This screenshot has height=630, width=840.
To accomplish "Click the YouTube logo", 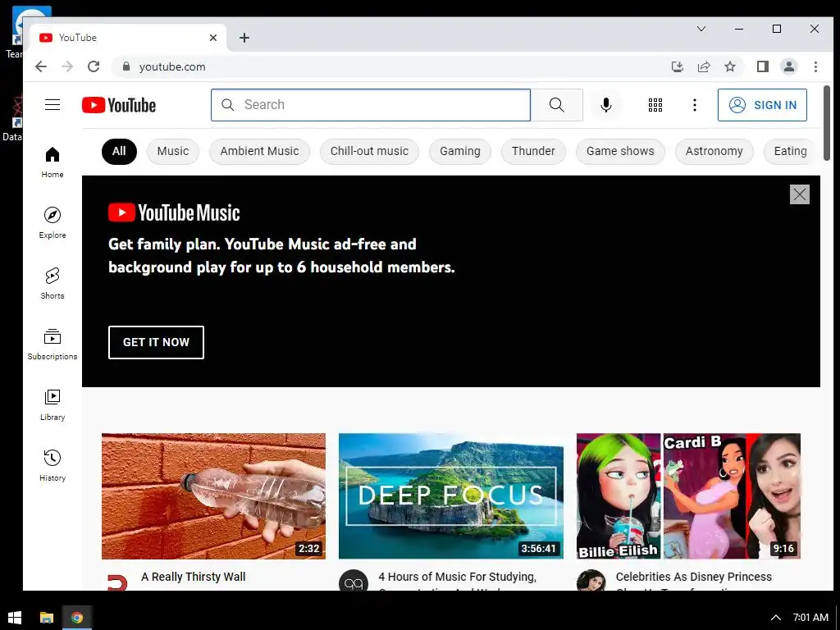I will tap(119, 105).
